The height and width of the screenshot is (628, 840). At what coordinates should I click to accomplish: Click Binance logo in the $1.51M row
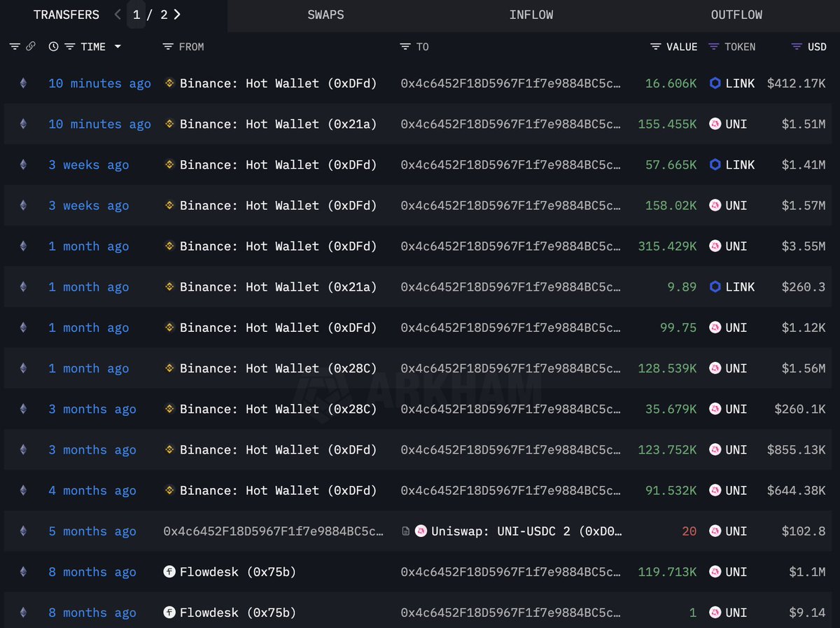(169, 124)
